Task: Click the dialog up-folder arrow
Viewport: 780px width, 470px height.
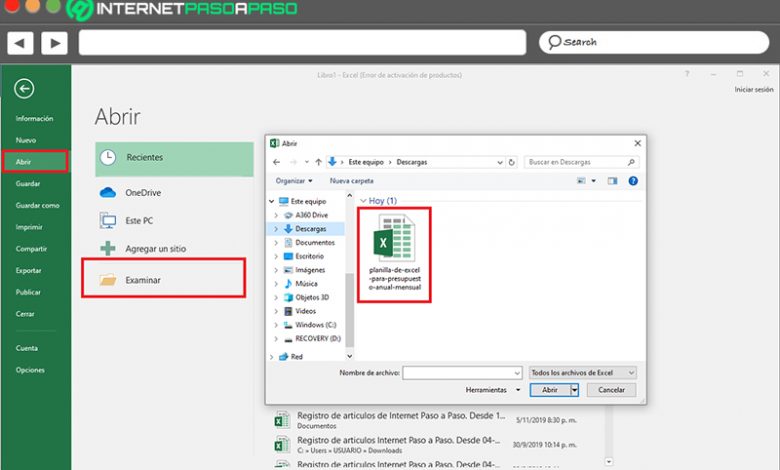Action: 318,162
